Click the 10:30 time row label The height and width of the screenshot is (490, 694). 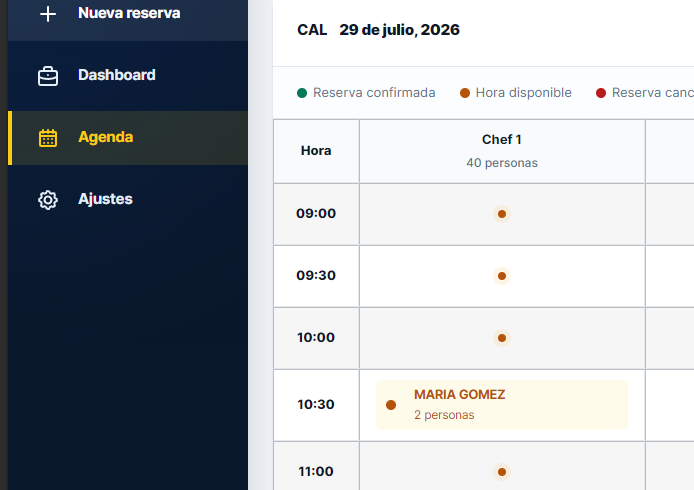(x=316, y=405)
